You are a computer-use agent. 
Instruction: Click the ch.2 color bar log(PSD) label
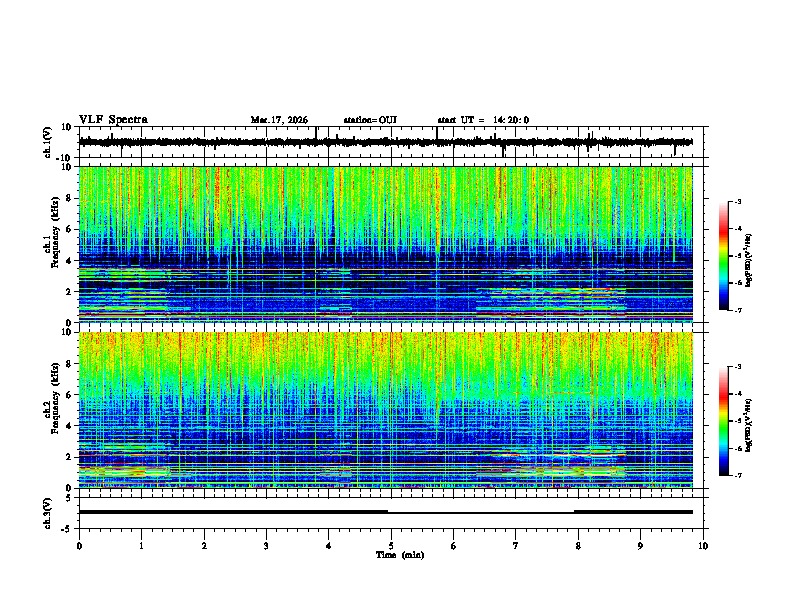pos(749,425)
